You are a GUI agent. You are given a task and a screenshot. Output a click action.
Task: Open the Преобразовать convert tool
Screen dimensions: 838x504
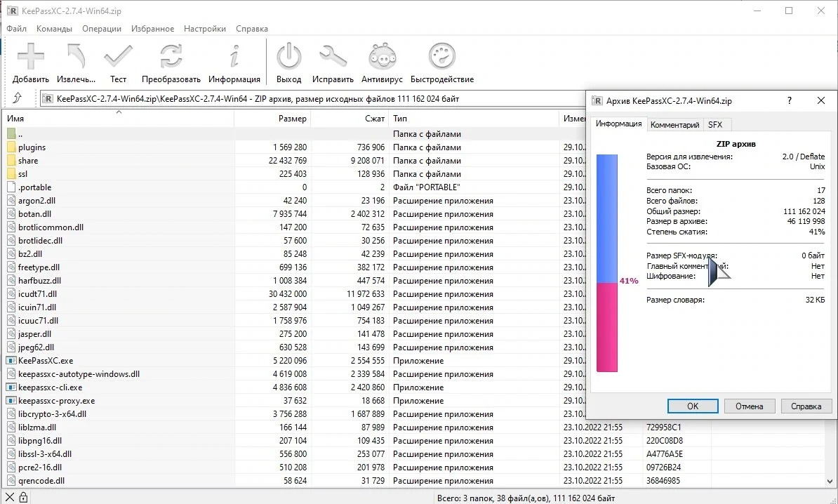[171, 56]
